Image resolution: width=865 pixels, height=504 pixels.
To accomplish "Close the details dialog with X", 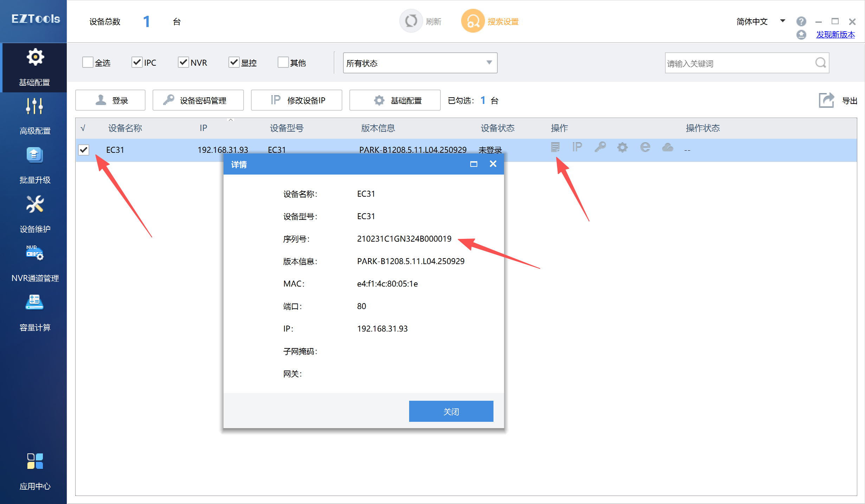I will pyautogui.click(x=493, y=164).
